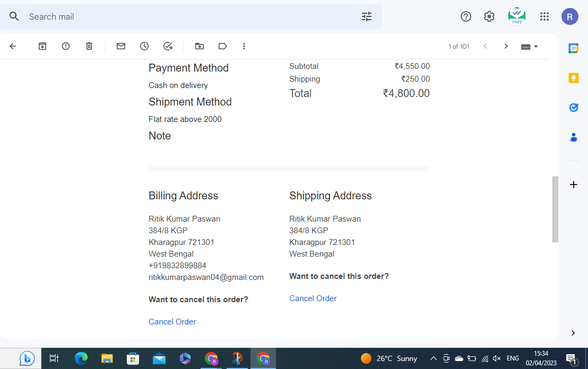Select the Shipping ₹250.00 value

(416, 79)
